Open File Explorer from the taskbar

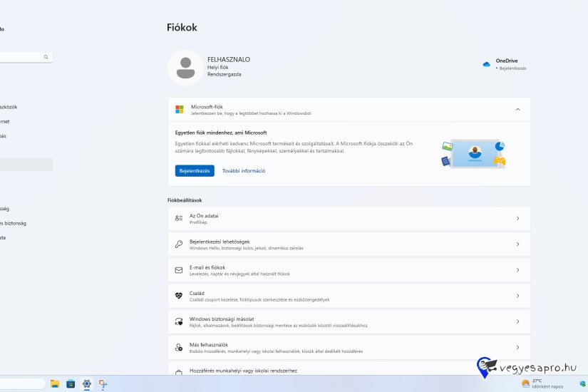[x=55, y=383]
